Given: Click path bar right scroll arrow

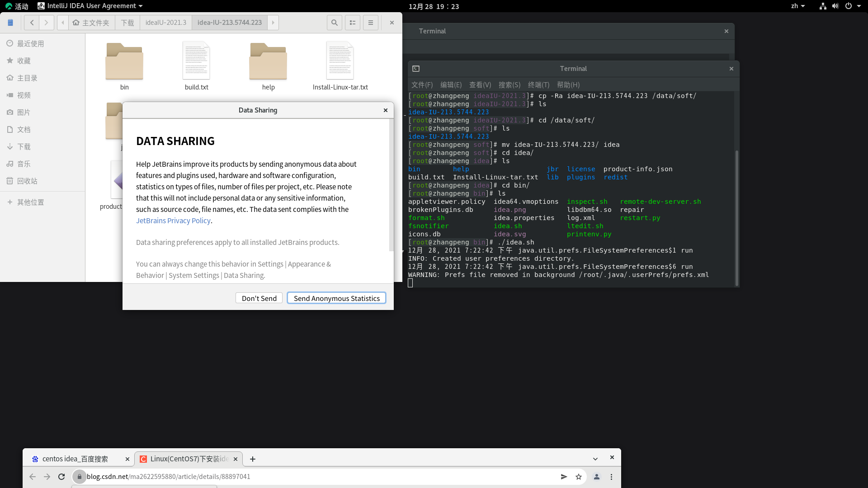Looking at the screenshot, I should 273,23.
